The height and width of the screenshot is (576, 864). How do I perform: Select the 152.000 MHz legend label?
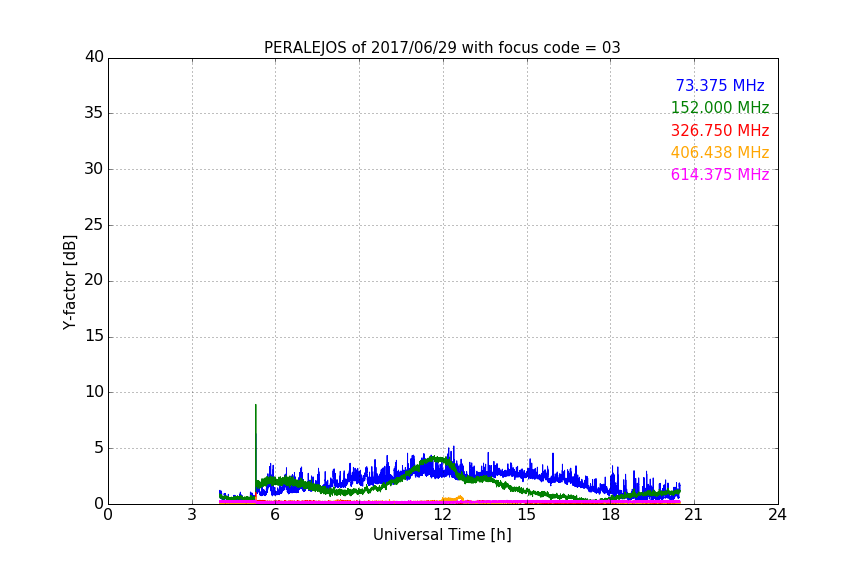pos(720,107)
